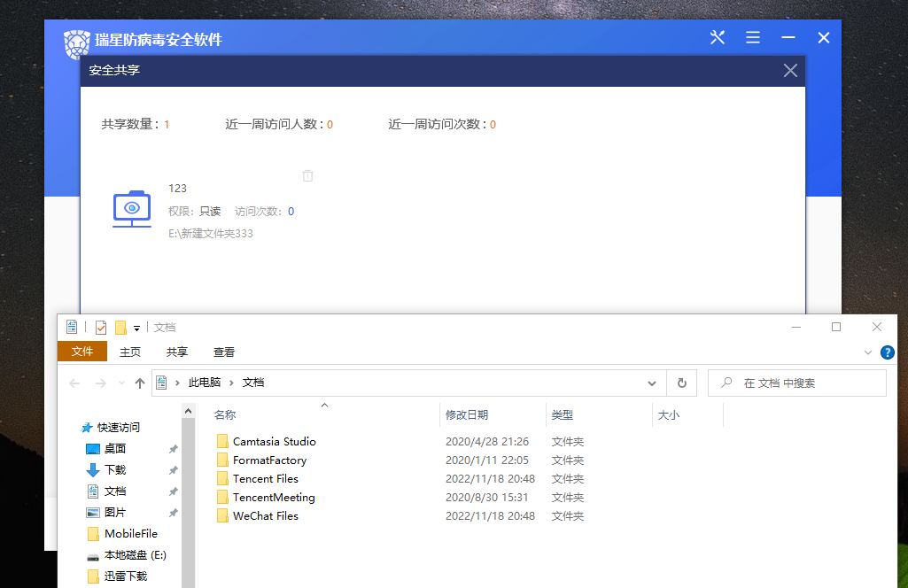908x588 pixels.
Task: Sort by 修改日期 column header
Action: (x=467, y=415)
